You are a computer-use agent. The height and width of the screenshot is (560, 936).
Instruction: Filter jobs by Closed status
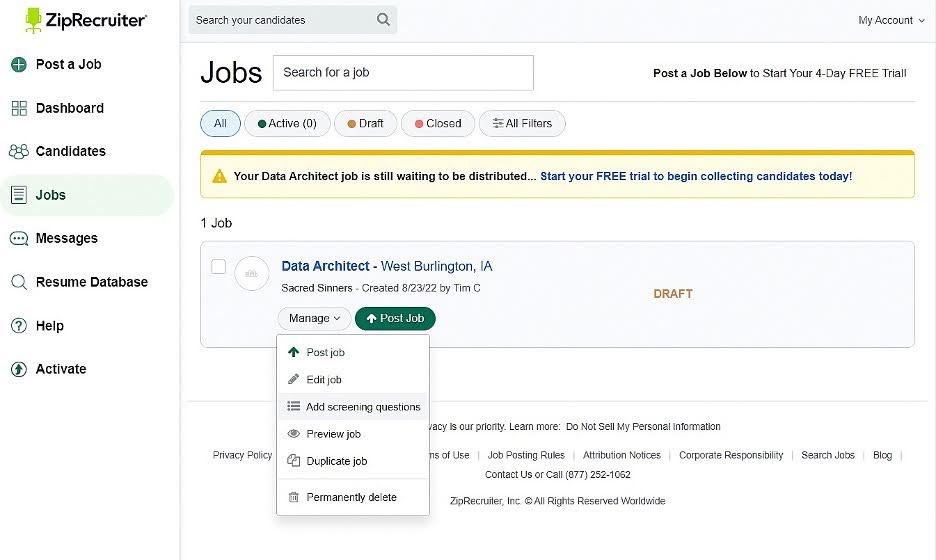[438, 124]
